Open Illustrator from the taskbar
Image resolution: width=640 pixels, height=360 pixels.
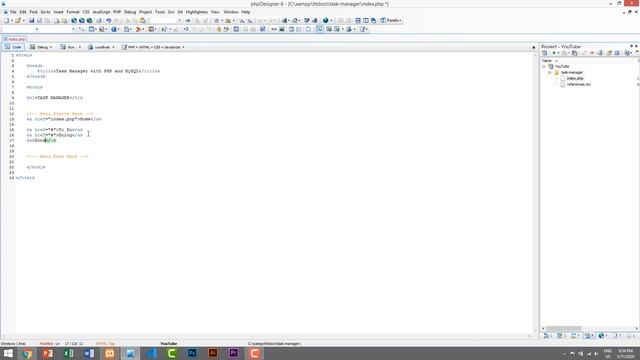coord(213,353)
